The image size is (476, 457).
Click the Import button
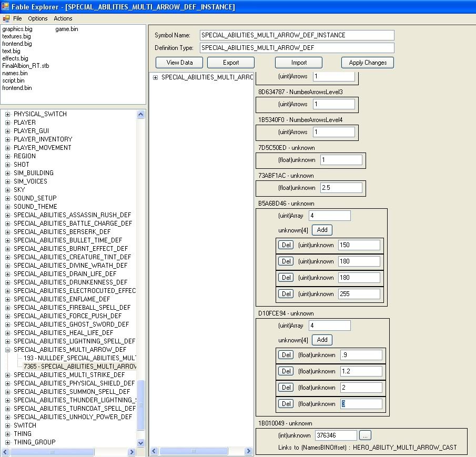299,63
